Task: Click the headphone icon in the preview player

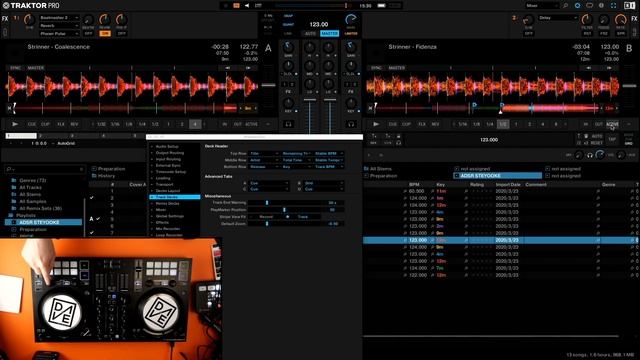Action: point(589,155)
